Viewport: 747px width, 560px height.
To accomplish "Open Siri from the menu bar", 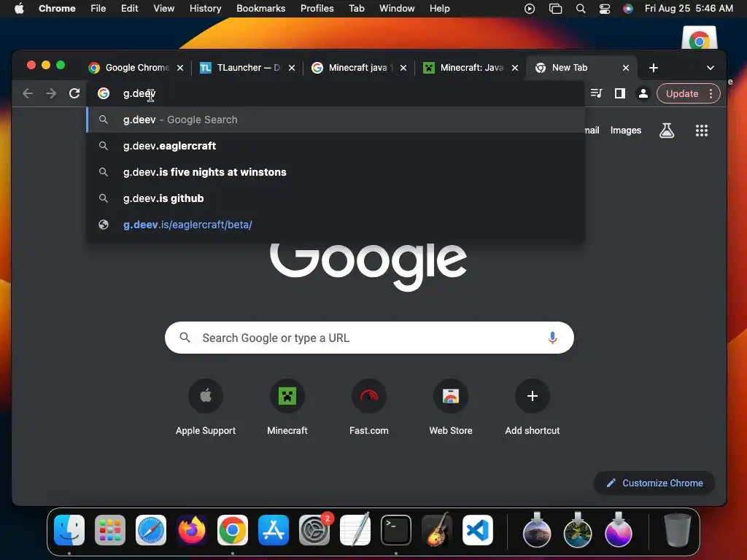I will (628, 9).
